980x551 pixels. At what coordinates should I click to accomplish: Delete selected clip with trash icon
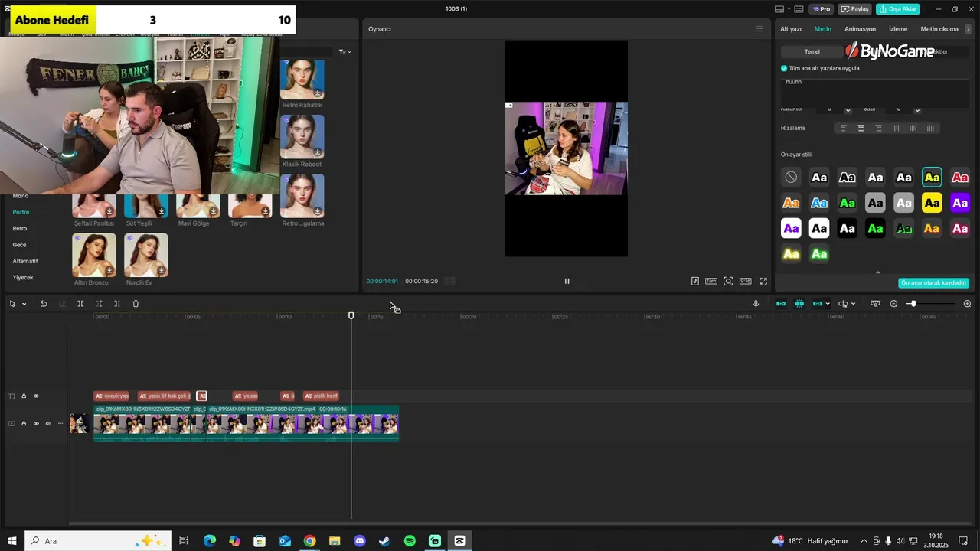[136, 304]
